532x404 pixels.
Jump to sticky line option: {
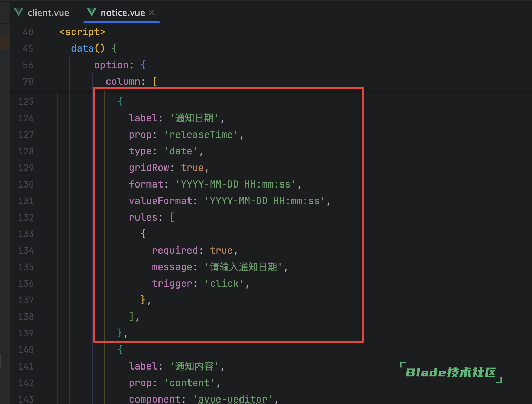(120, 65)
